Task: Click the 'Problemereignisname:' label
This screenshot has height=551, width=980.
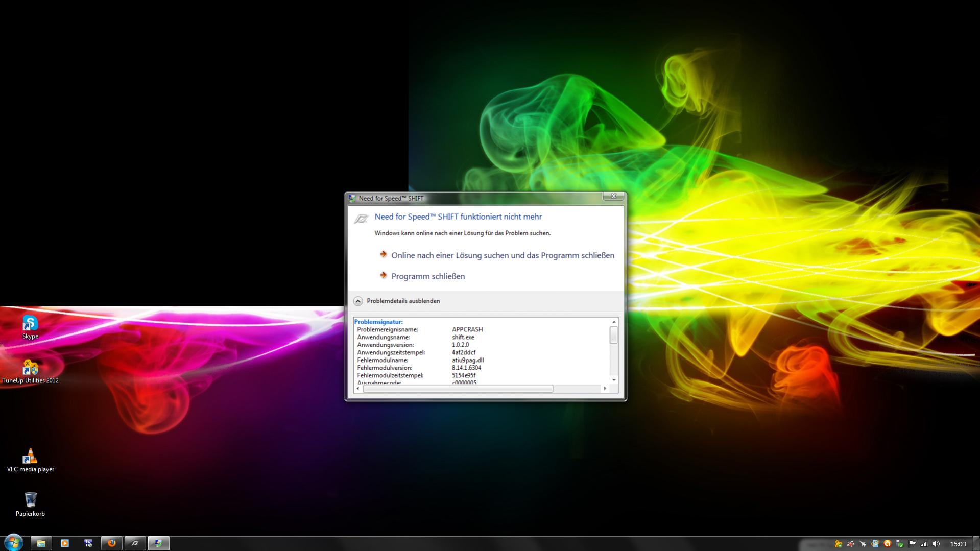Action: 388,329
